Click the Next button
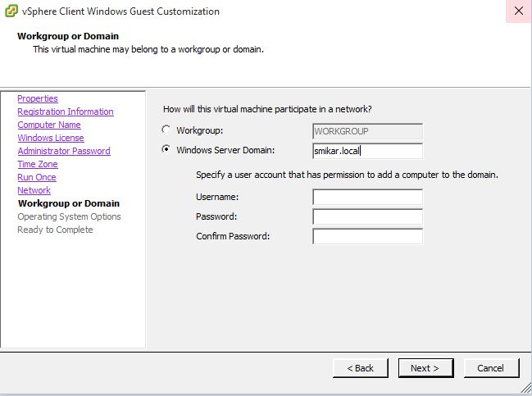The width and height of the screenshot is (532, 396). (425, 368)
